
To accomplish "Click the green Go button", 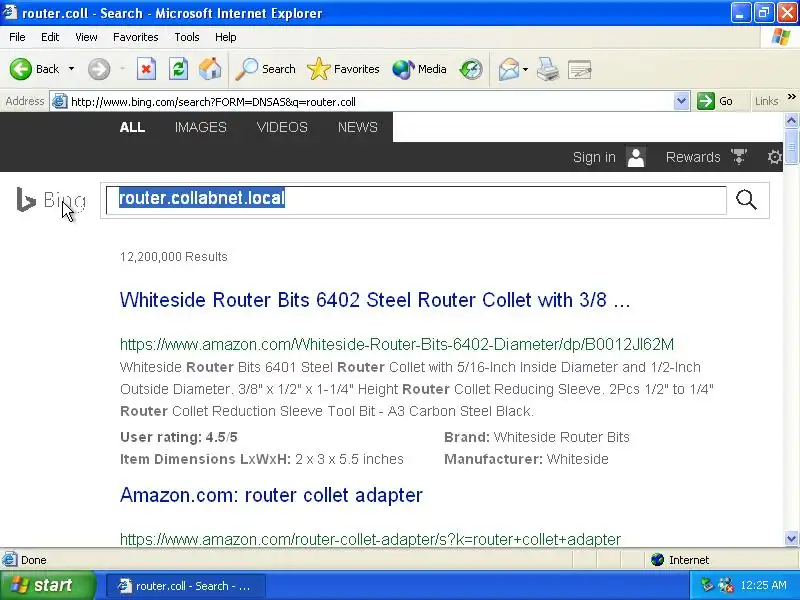I will (715, 102).
